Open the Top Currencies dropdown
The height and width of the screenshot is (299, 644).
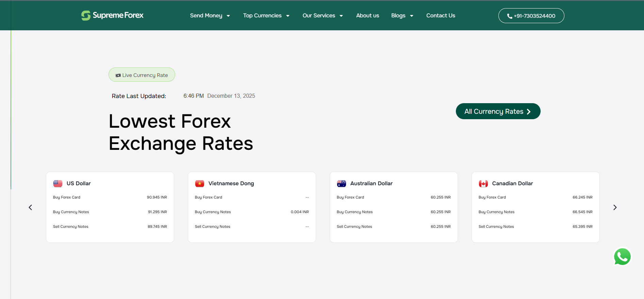point(266,16)
